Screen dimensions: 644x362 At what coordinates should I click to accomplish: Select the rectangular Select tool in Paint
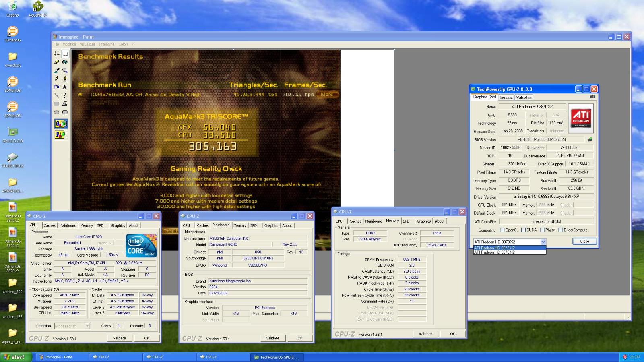[65, 54]
